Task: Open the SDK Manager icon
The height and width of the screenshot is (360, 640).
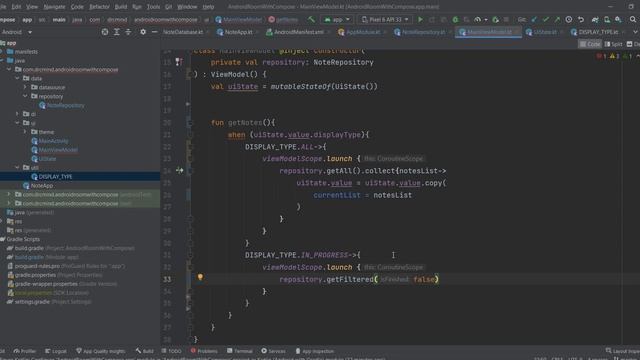Action: [x=618, y=20]
